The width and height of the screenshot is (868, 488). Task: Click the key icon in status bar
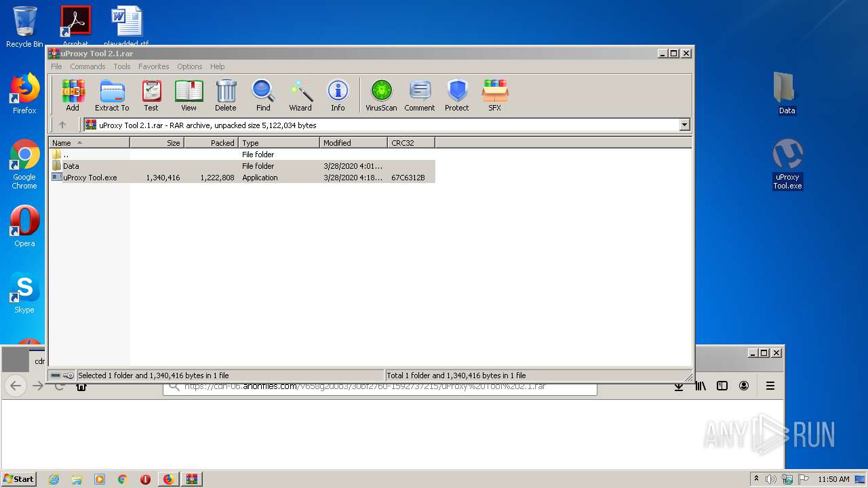pos(68,375)
